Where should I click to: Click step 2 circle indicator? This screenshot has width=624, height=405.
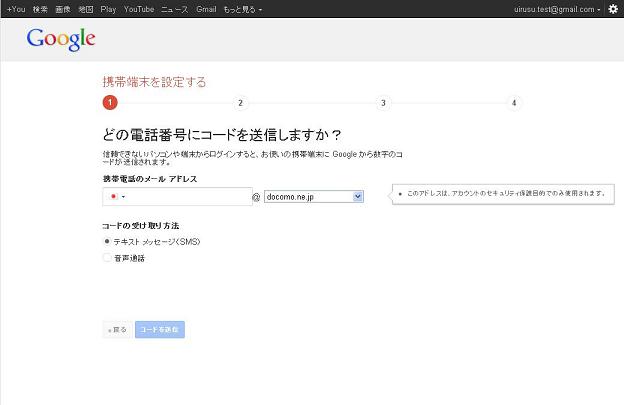tap(240, 103)
